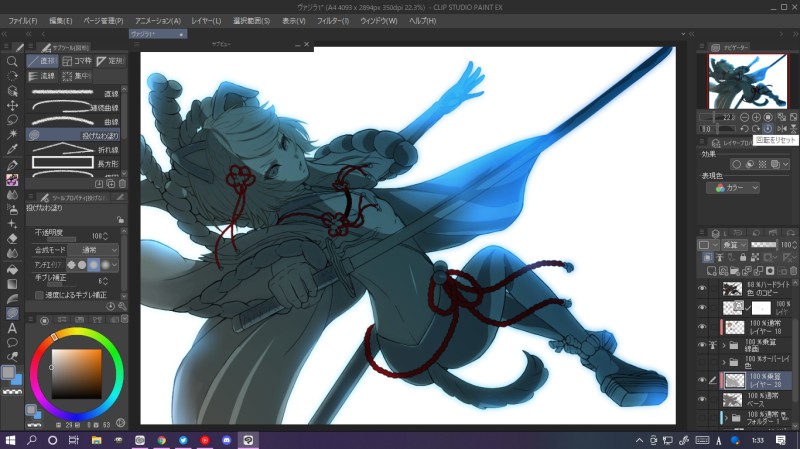Screen dimensions: 800x449
Task: Toggle visibility of the 線画 folder
Action: click(702, 345)
